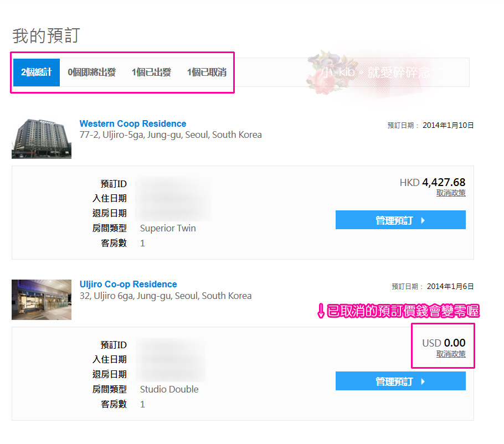Image resolution: width=504 pixels, height=444 pixels.
Task: Click the HKD 4,427.68 price
Action: [x=433, y=183]
